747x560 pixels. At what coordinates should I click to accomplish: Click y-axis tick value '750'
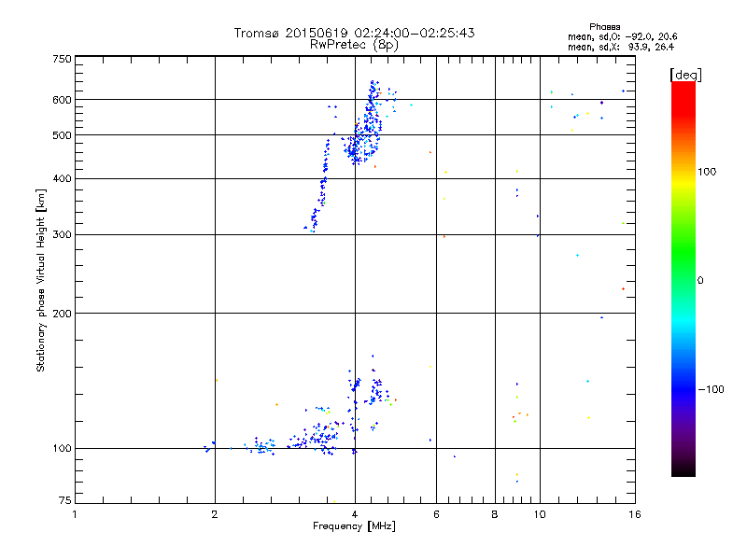[x=62, y=59]
